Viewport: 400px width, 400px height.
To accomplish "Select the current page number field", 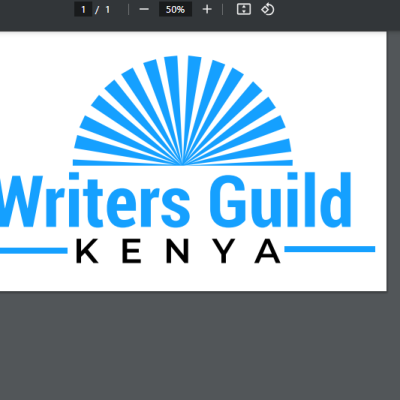I will (x=83, y=9).
